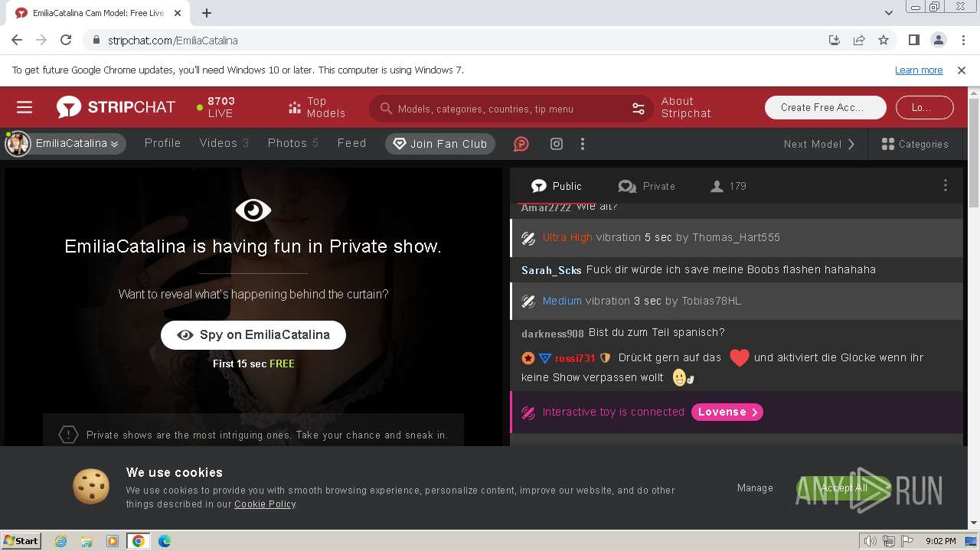The height and width of the screenshot is (551, 980).
Task: Click username darkness908 in chat
Action: click(553, 334)
